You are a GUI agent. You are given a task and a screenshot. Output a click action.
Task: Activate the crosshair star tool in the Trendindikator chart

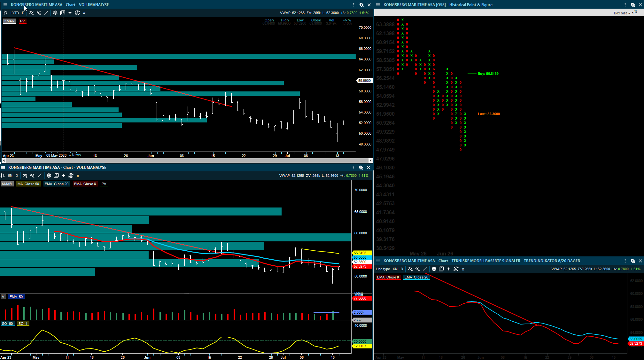tap(449, 269)
